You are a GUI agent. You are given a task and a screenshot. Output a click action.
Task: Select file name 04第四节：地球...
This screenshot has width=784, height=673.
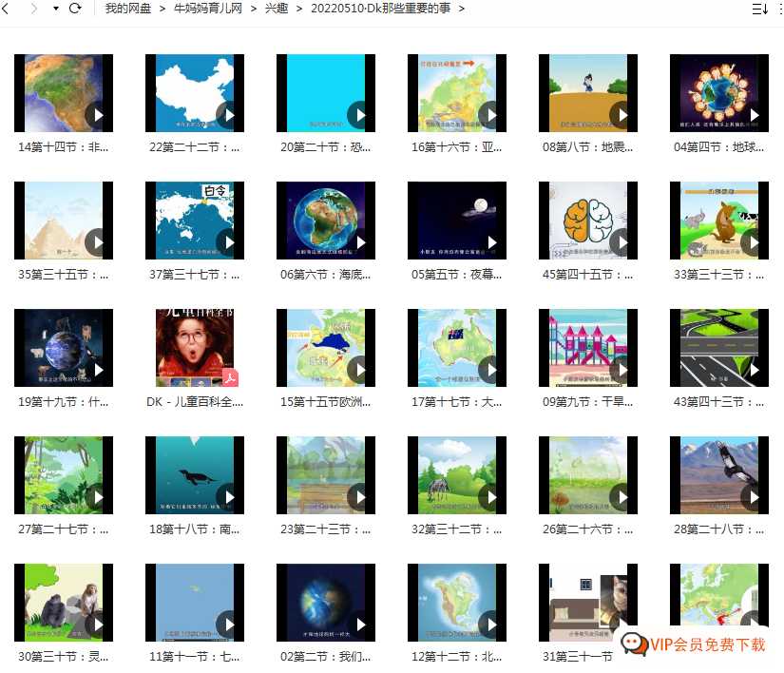pos(719,147)
